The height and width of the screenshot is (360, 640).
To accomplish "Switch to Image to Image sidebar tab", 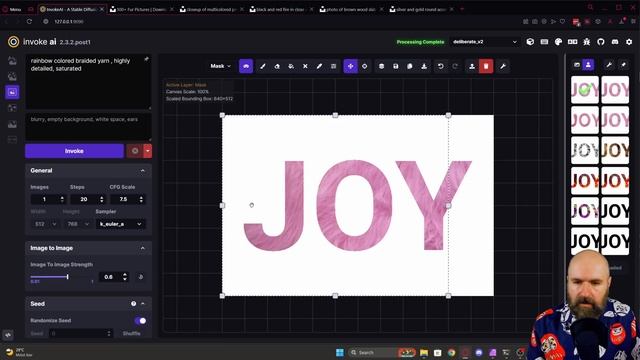I will click(x=12, y=76).
